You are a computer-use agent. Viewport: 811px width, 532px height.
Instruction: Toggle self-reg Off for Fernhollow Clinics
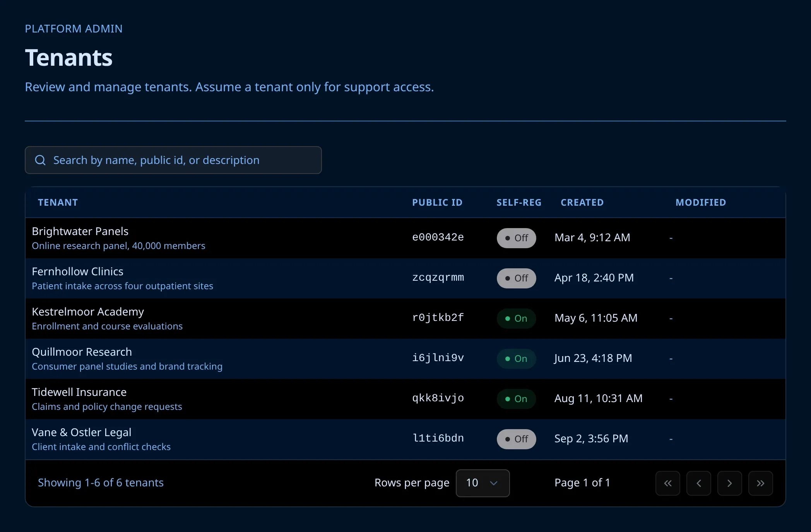(516, 278)
